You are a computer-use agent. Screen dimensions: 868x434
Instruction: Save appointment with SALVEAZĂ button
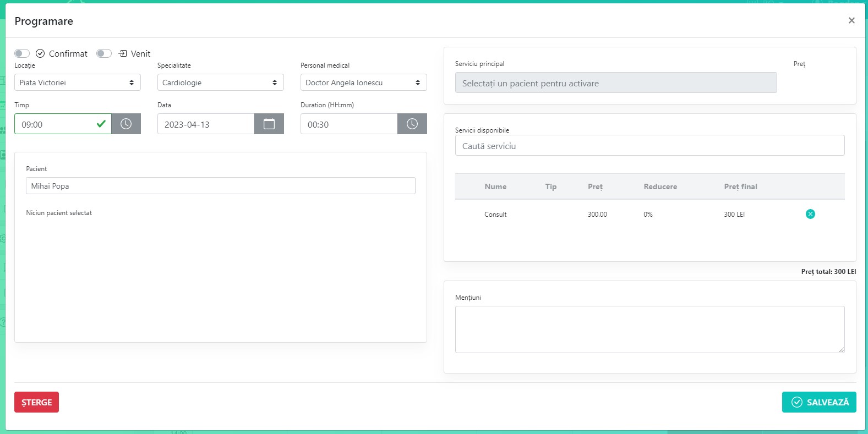click(x=819, y=402)
